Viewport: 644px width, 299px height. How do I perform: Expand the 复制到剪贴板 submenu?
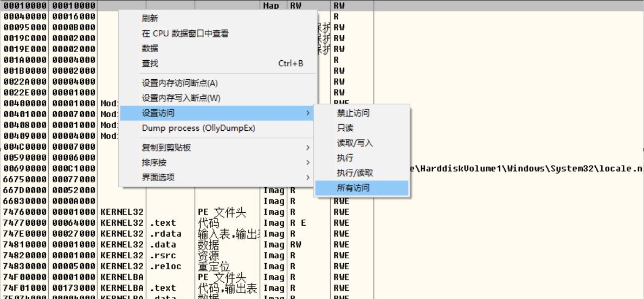218,148
